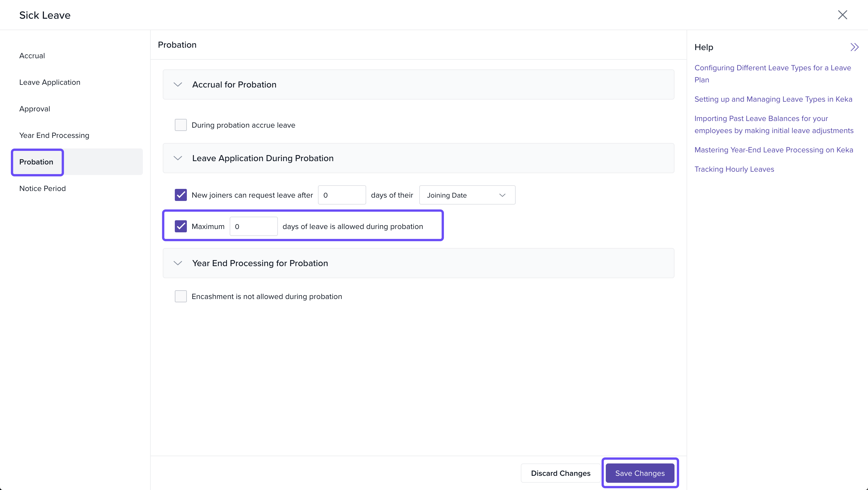Viewport: 868px width, 490px height.
Task: Collapse the Accrual for Probation section
Action: (x=178, y=85)
